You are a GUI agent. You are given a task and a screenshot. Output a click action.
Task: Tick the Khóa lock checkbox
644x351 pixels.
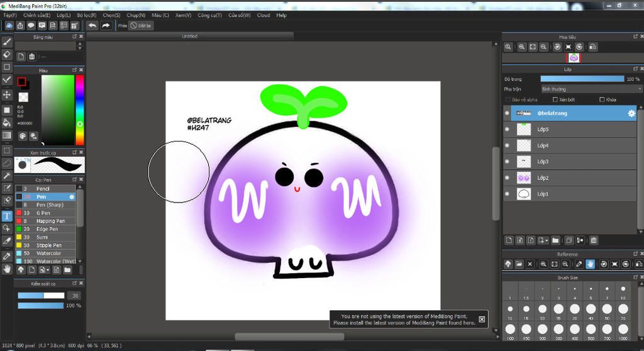pyautogui.click(x=602, y=99)
